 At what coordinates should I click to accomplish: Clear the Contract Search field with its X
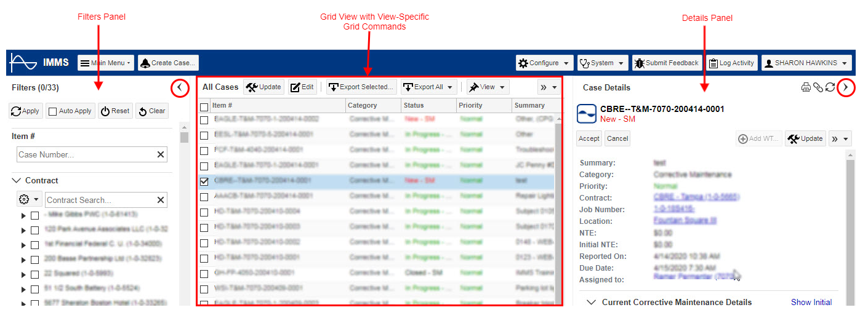161,200
